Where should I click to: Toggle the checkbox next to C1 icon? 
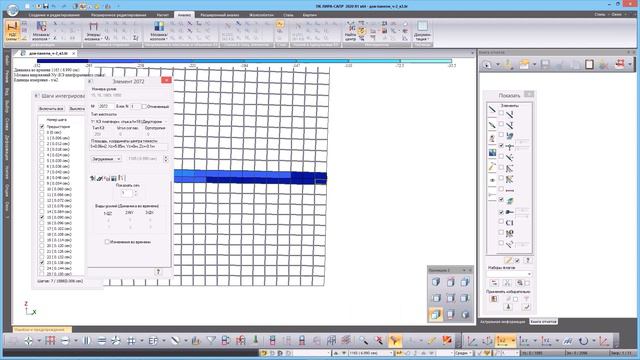click(501, 222)
